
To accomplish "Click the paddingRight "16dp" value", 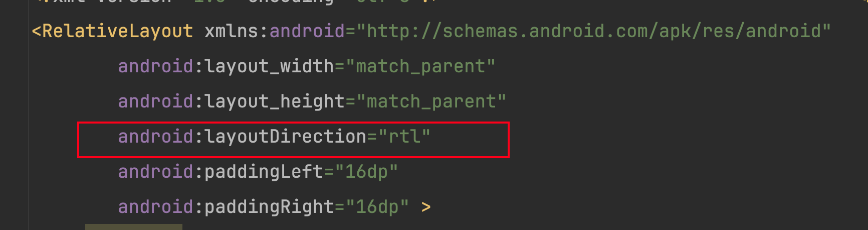I will click(377, 207).
